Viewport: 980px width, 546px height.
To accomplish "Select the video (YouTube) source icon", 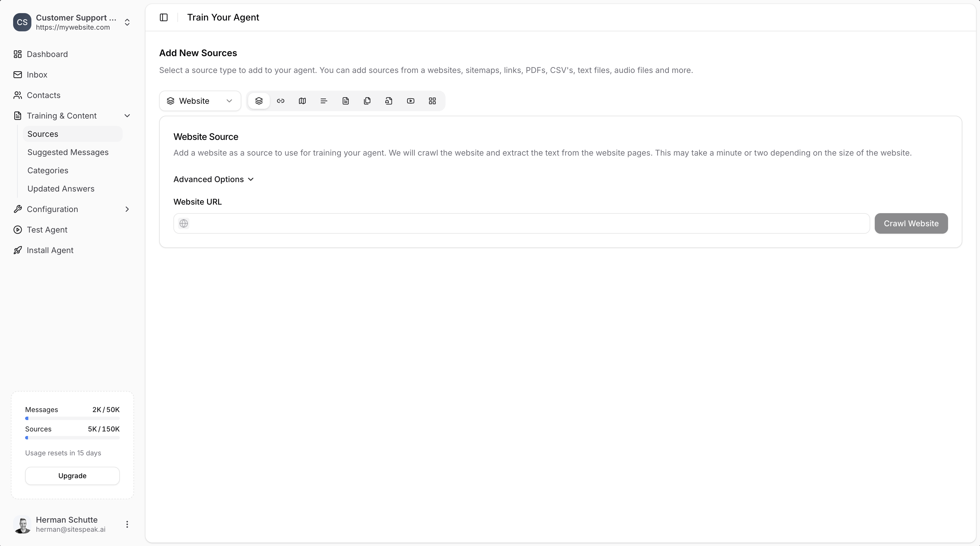I will tap(410, 101).
